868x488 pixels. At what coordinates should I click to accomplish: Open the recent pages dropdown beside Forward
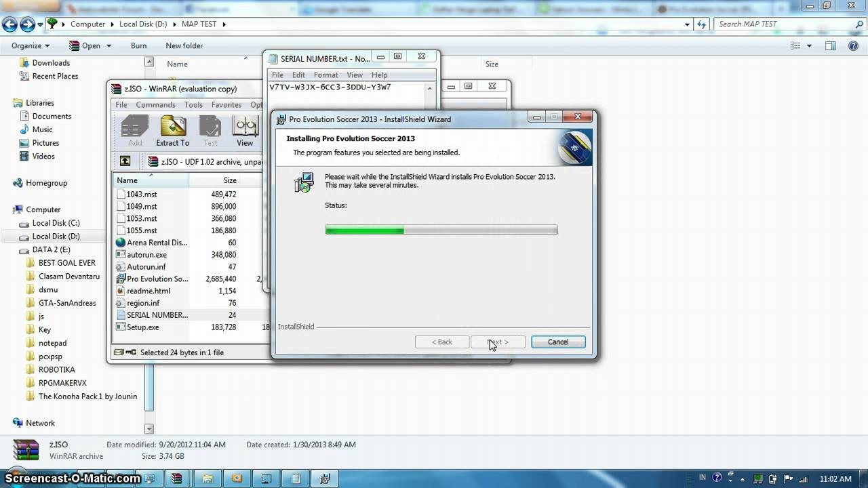40,24
